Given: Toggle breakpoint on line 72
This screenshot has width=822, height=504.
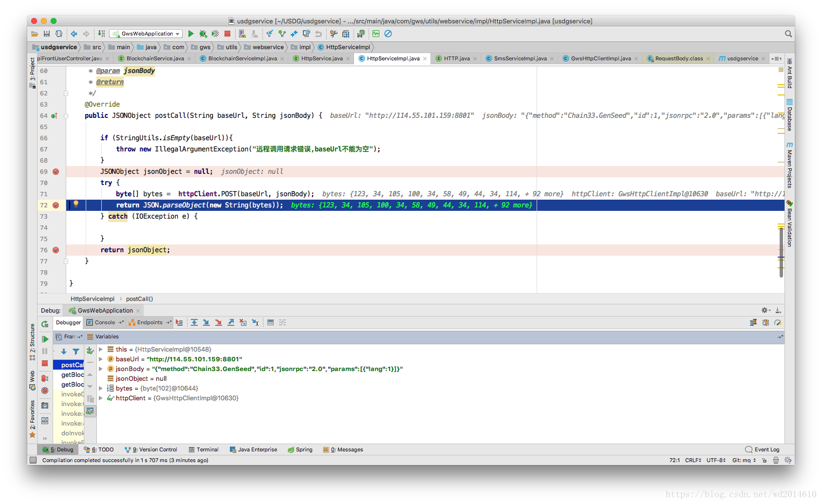Looking at the screenshot, I should (x=56, y=205).
